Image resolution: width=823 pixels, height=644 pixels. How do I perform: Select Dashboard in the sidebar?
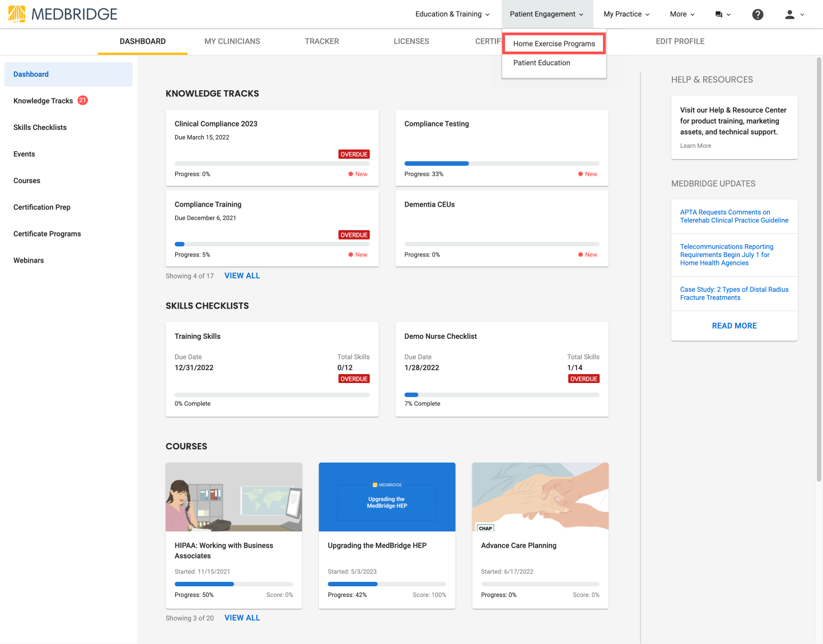(68, 74)
